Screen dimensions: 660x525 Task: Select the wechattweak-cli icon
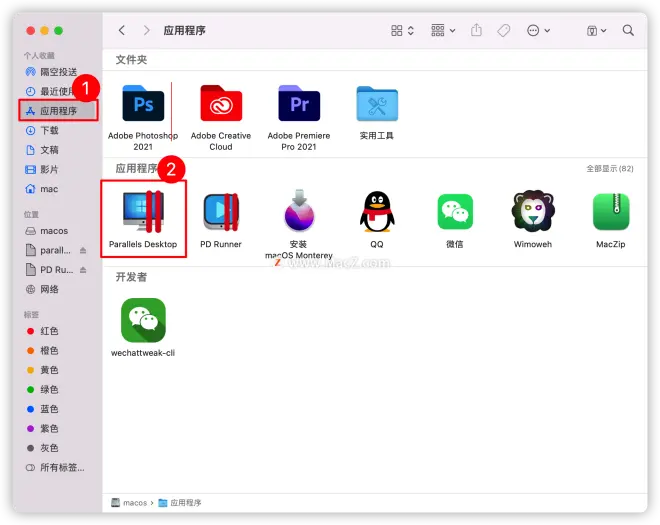click(x=143, y=320)
